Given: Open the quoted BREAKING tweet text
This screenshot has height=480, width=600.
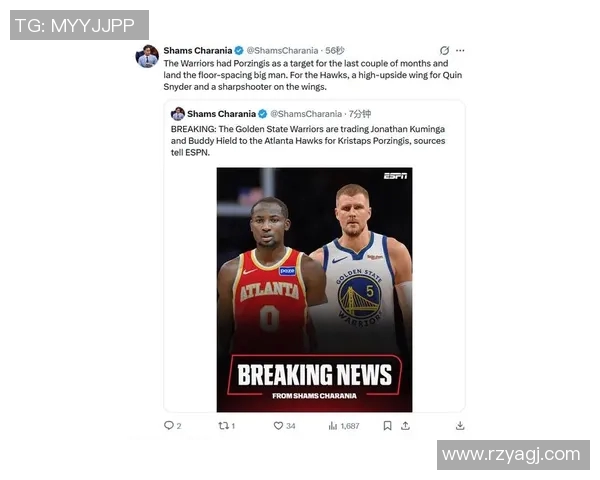Looking at the screenshot, I should coord(308,140).
